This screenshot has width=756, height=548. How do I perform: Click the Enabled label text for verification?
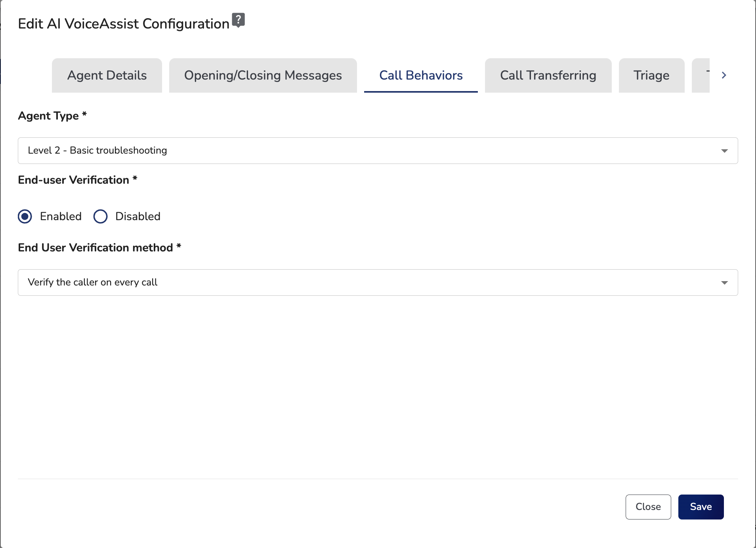point(61,217)
